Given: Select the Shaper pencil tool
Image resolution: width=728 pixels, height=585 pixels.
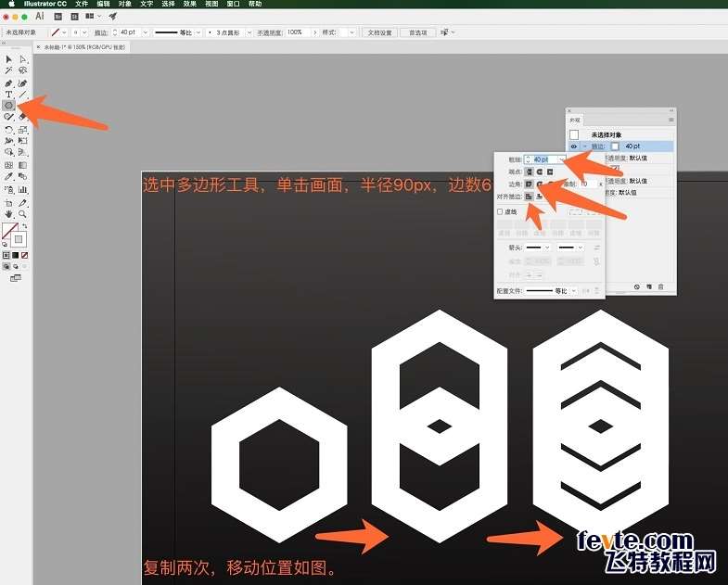Looking at the screenshot, I should tap(8, 117).
